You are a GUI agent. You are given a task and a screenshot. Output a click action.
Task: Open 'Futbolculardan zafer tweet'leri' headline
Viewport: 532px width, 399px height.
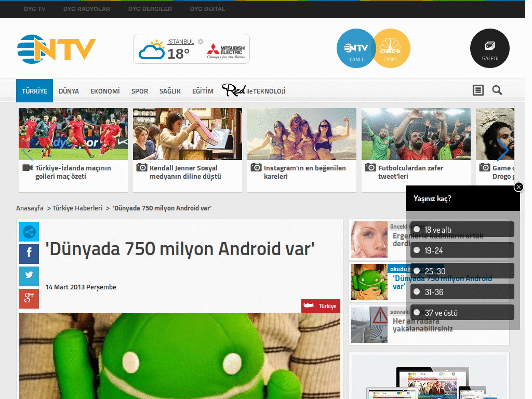[410, 172]
